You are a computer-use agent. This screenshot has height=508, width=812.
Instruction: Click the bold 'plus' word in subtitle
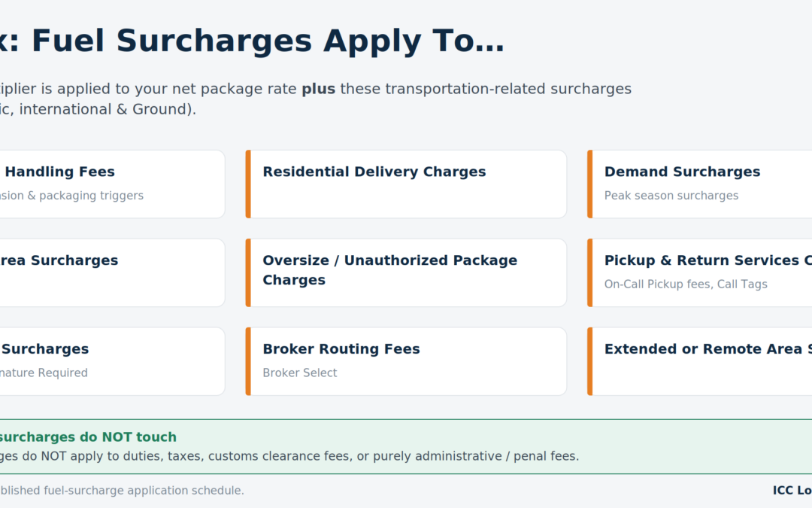(x=319, y=89)
